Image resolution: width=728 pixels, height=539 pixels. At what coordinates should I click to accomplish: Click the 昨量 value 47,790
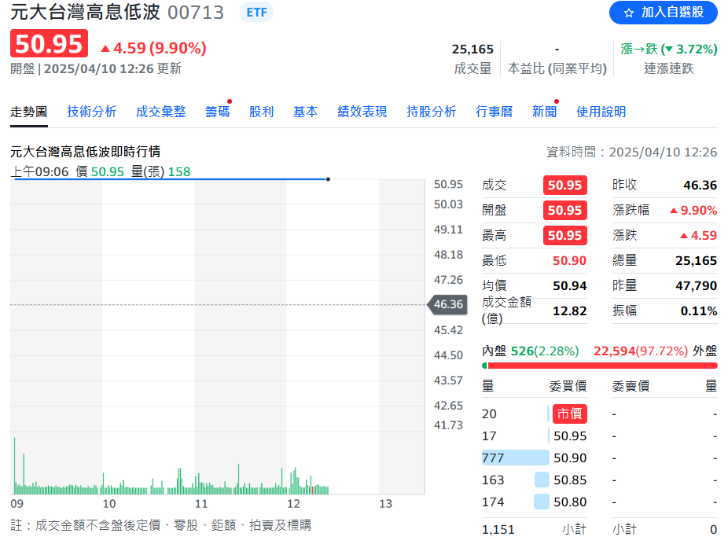coord(696,286)
